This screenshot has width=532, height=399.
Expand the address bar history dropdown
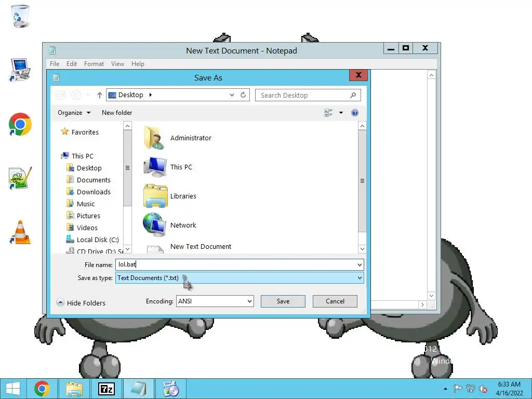click(232, 95)
